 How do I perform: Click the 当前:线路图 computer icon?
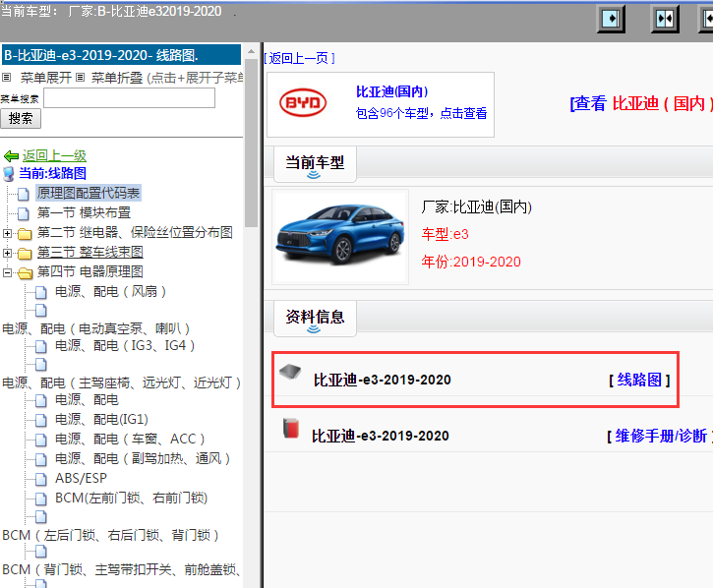coord(9,174)
